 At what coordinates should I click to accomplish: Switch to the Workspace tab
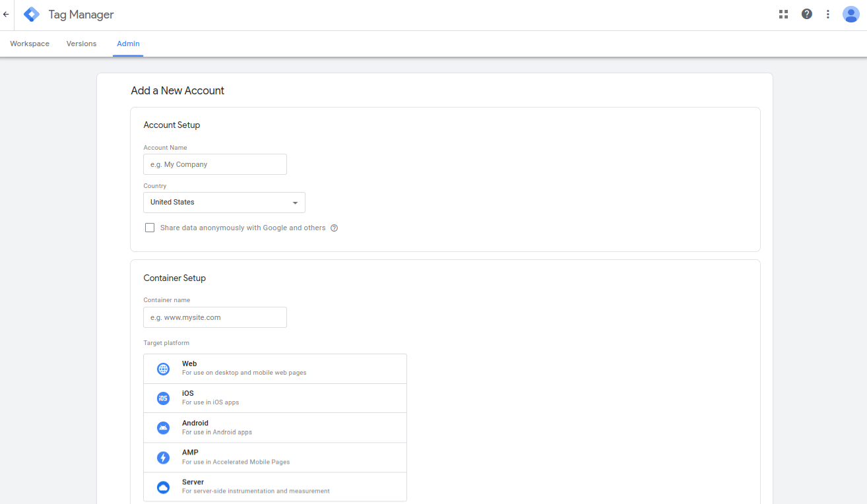(29, 43)
